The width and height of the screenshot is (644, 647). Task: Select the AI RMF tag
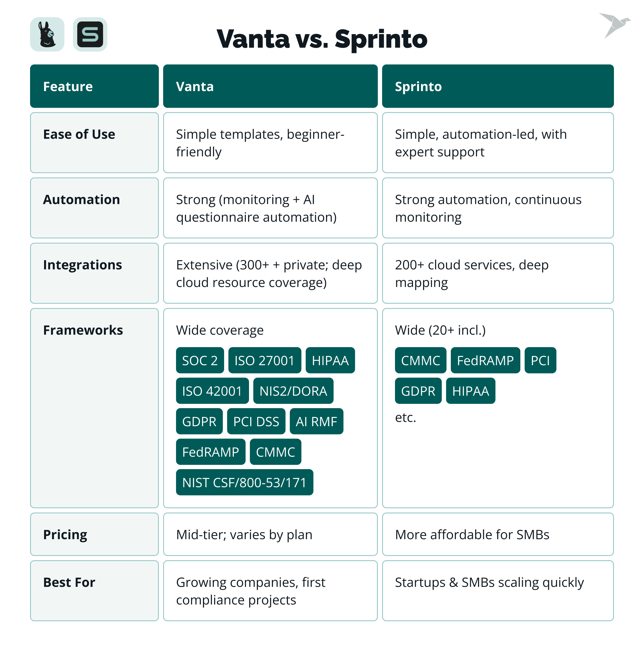click(316, 421)
